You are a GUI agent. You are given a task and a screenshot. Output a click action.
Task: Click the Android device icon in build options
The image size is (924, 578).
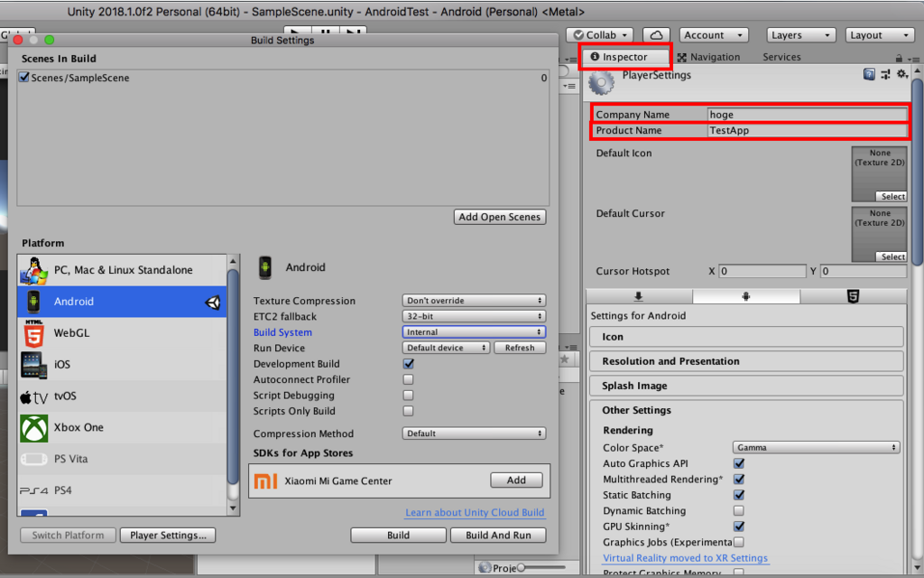click(265, 267)
